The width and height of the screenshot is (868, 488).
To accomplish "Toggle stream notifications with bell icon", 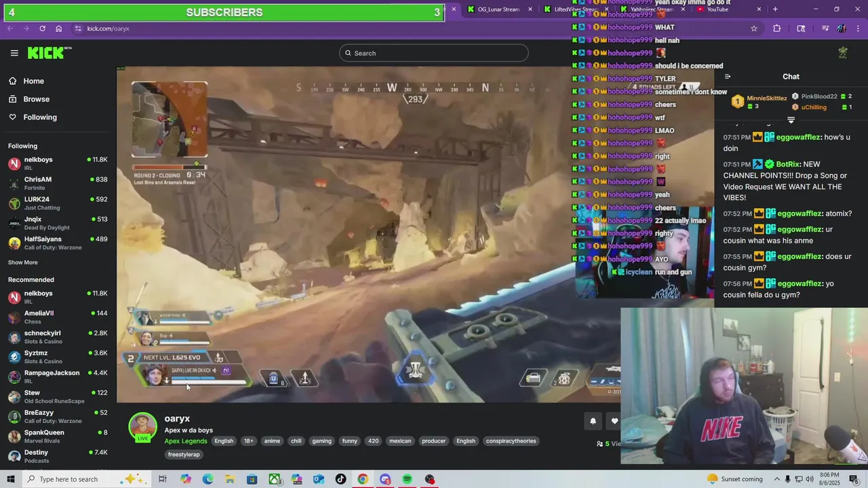I will (593, 421).
